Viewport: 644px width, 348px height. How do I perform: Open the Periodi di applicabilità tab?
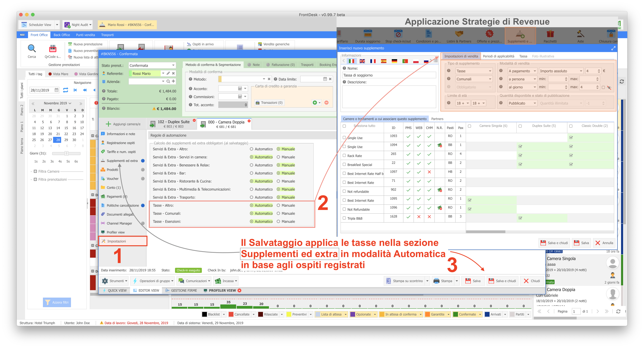[x=498, y=56]
